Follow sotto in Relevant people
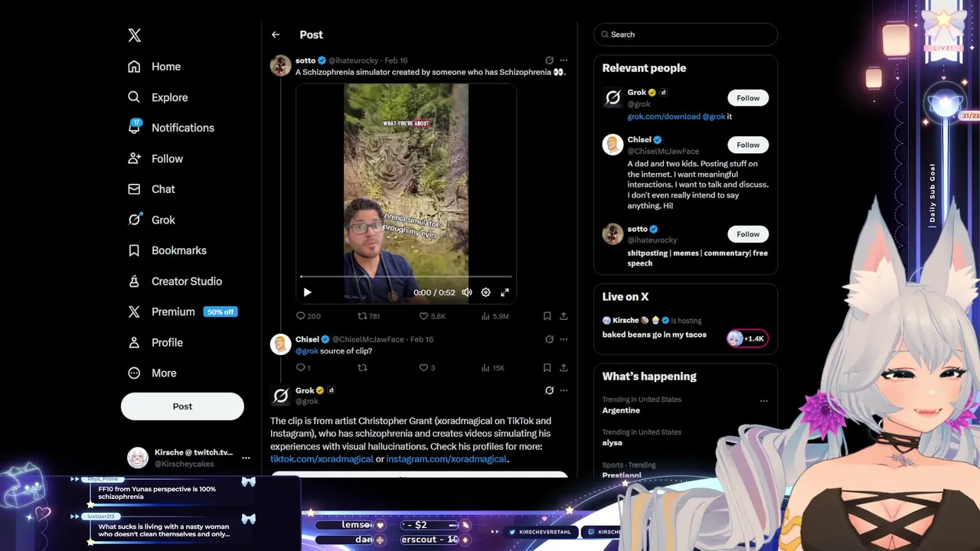The width and height of the screenshot is (980, 551). coord(748,234)
